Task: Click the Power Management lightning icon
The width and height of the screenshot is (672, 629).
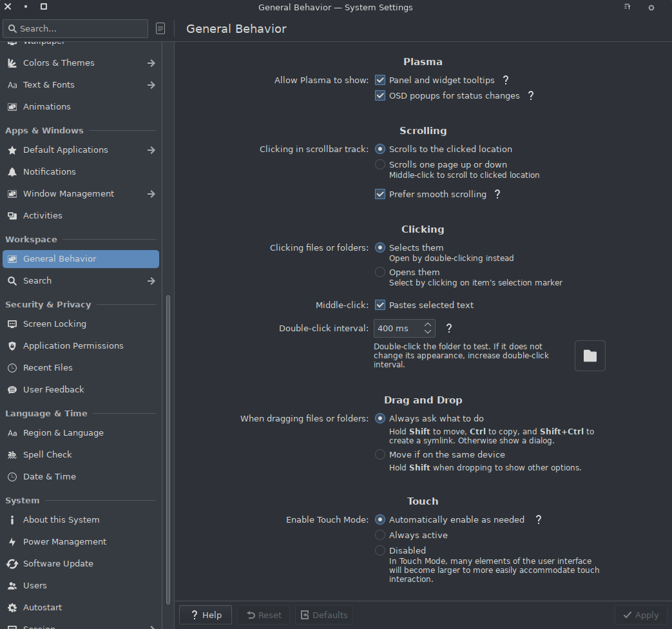Action: [12, 542]
